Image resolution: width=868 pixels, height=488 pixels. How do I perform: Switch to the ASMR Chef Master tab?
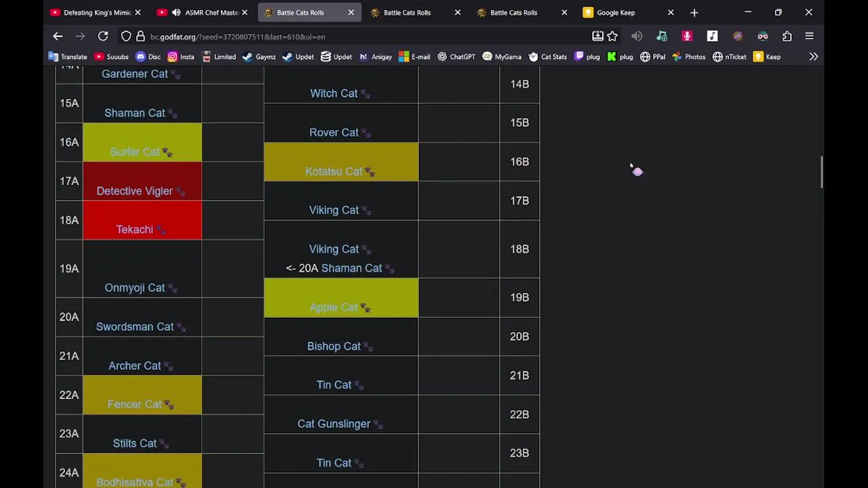click(203, 12)
